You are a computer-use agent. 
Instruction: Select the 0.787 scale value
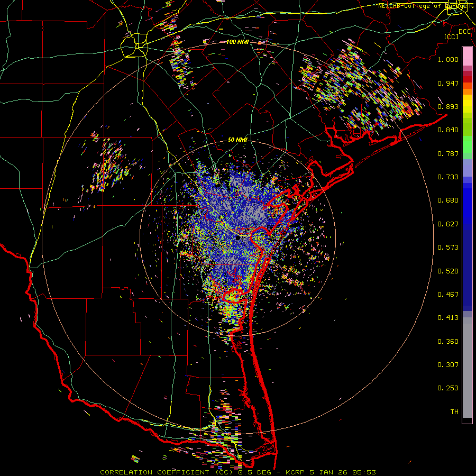[x=448, y=153]
